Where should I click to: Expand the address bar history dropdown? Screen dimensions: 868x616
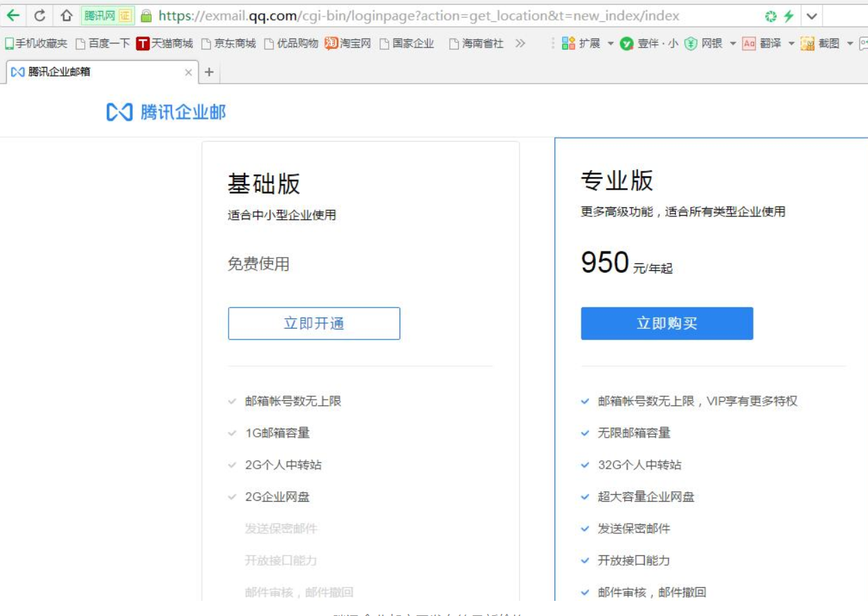tap(812, 16)
